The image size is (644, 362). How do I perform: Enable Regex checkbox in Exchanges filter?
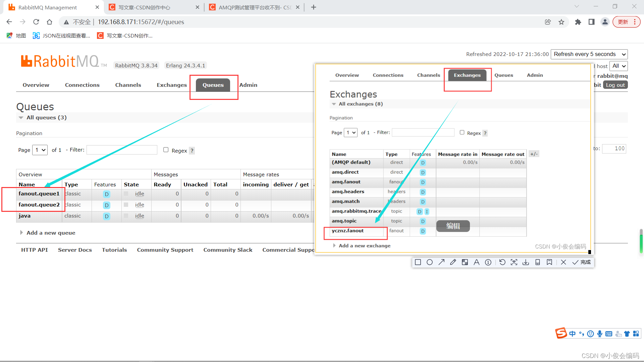coord(462,132)
